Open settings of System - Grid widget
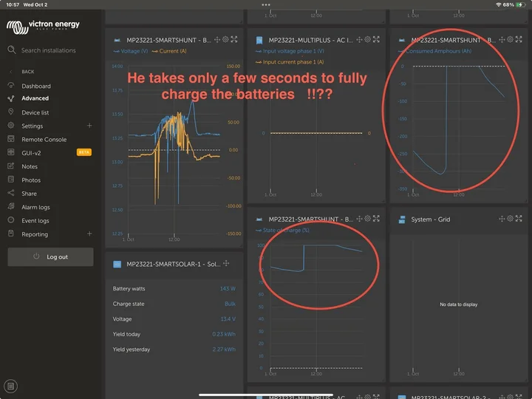The height and width of the screenshot is (399, 532). [510, 219]
